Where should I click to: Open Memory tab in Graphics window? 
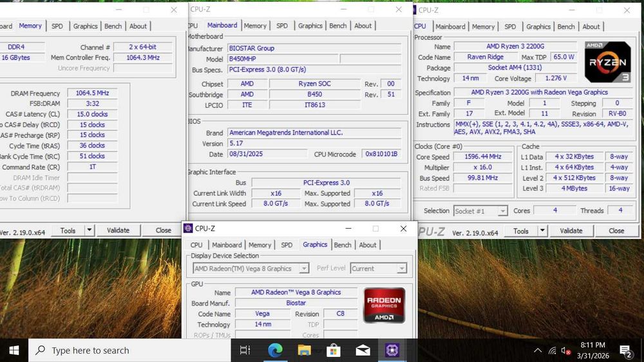(x=260, y=245)
